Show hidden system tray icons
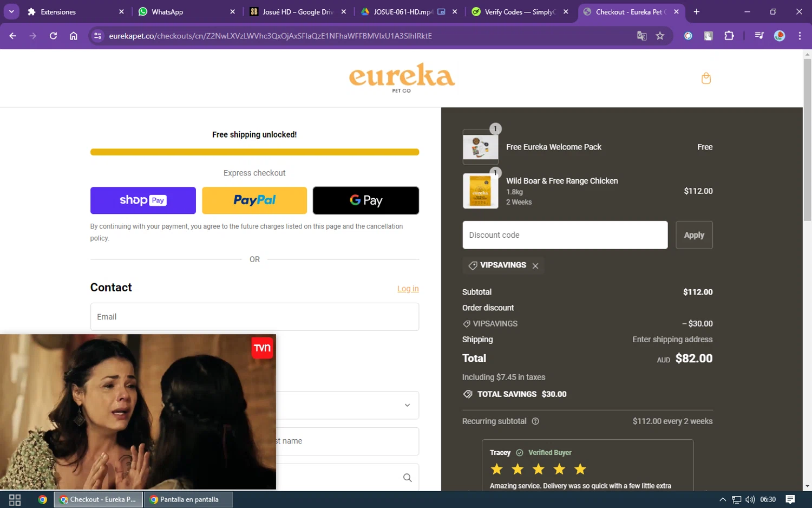The width and height of the screenshot is (812, 508). (723, 500)
